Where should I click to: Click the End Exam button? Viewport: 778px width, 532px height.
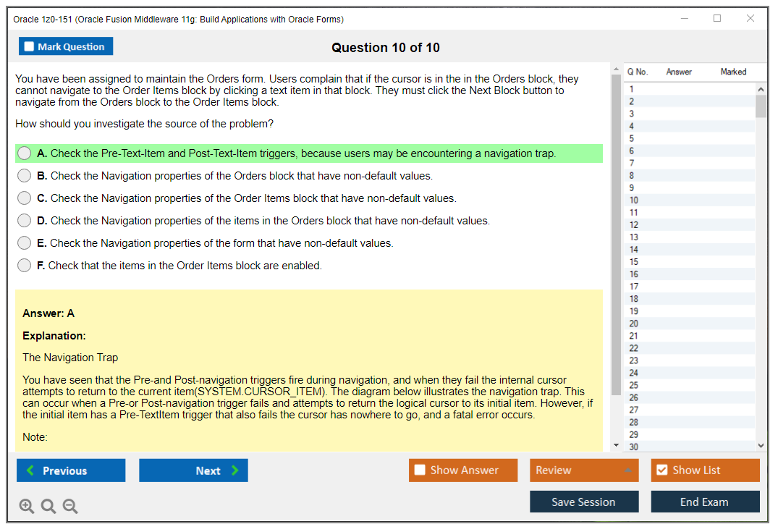704,502
